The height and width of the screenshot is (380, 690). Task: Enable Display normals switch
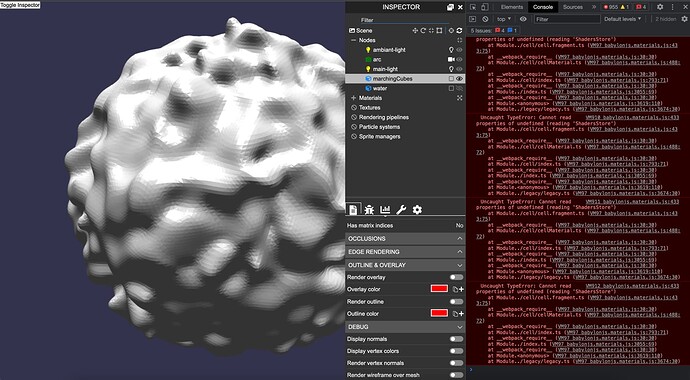coord(456,339)
